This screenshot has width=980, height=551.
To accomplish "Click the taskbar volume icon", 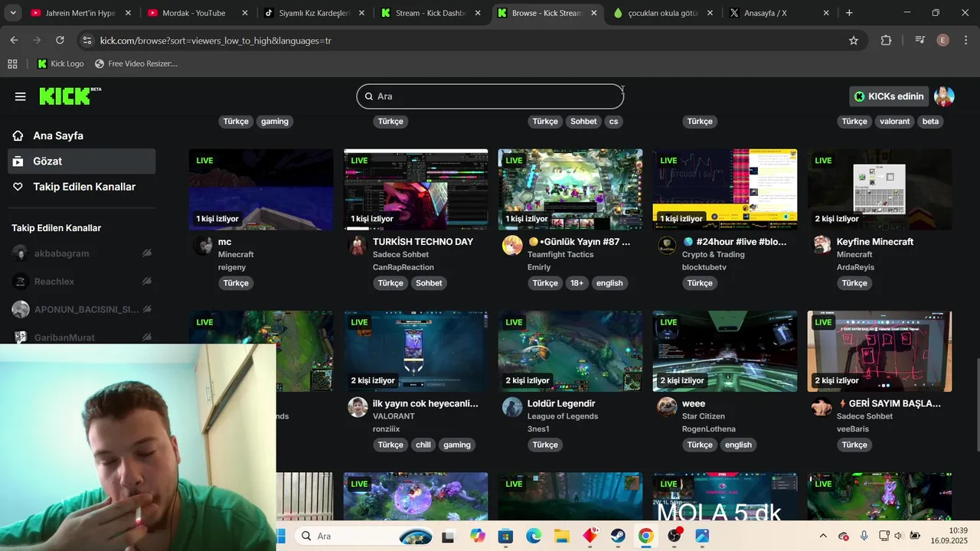I will pyautogui.click(x=897, y=536).
